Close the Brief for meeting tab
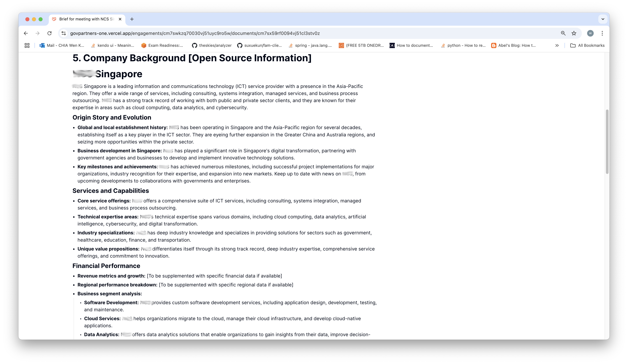628x364 pixels. (120, 19)
